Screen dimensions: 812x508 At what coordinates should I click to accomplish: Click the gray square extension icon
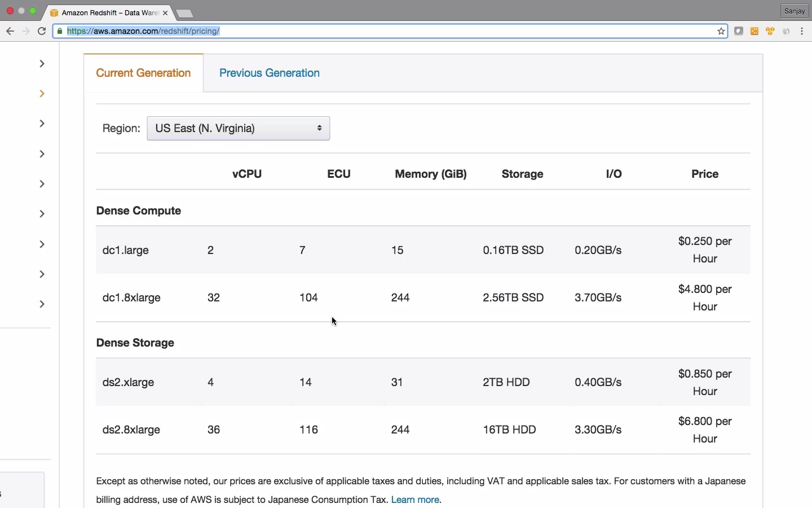click(739, 32)
